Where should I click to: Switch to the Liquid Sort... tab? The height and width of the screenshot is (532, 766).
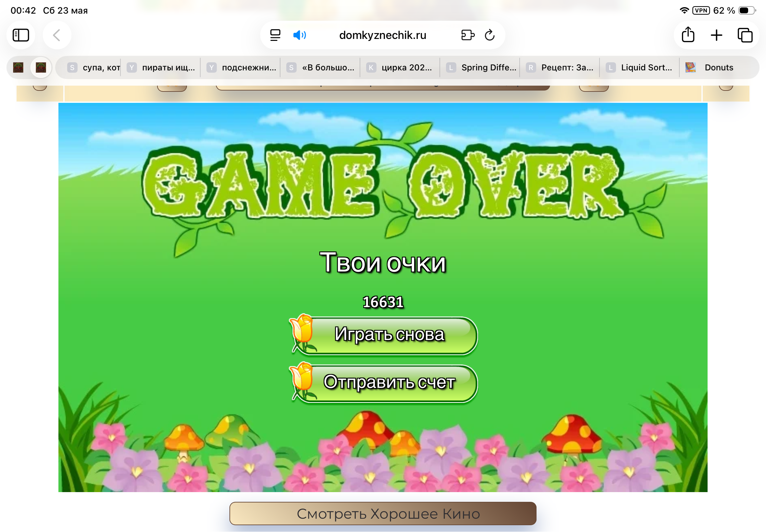point(639,67)
